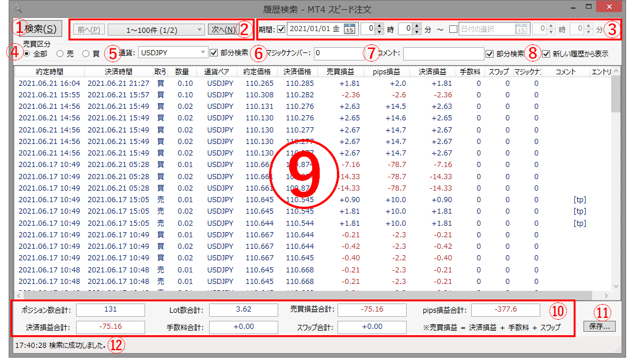Sort by 約定時間 column header

pyautogui.click(x=49, y=72)
